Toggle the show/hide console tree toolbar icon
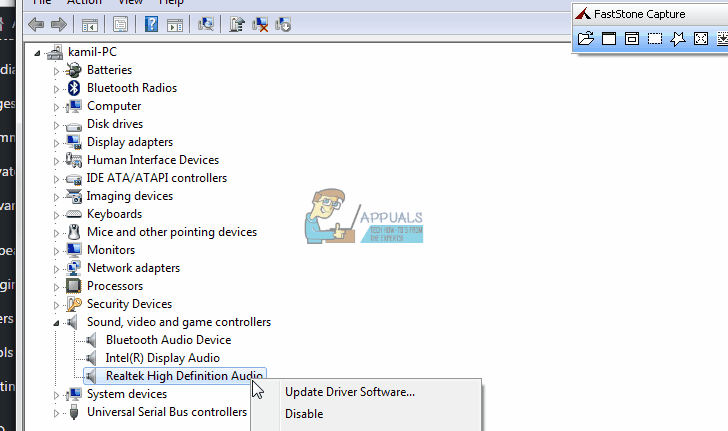The width and height of the screenshot is (728, 431). click(90, 25)
